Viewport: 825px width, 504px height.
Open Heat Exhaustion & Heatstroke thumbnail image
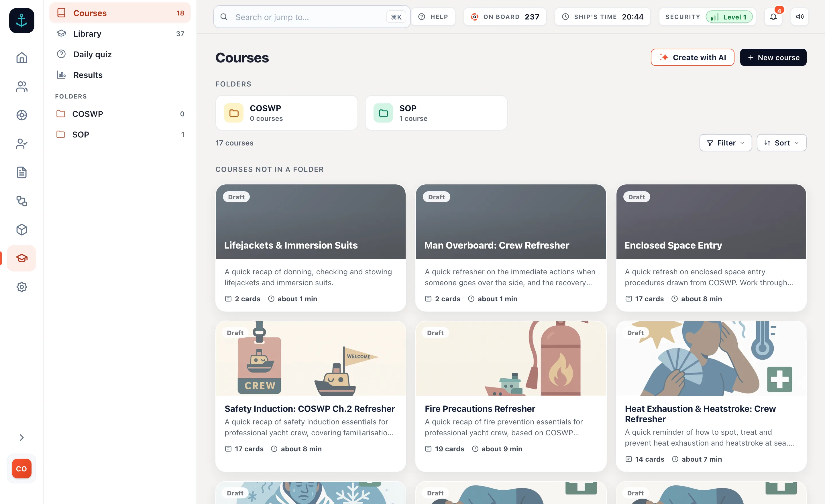[x=711, y=359]
